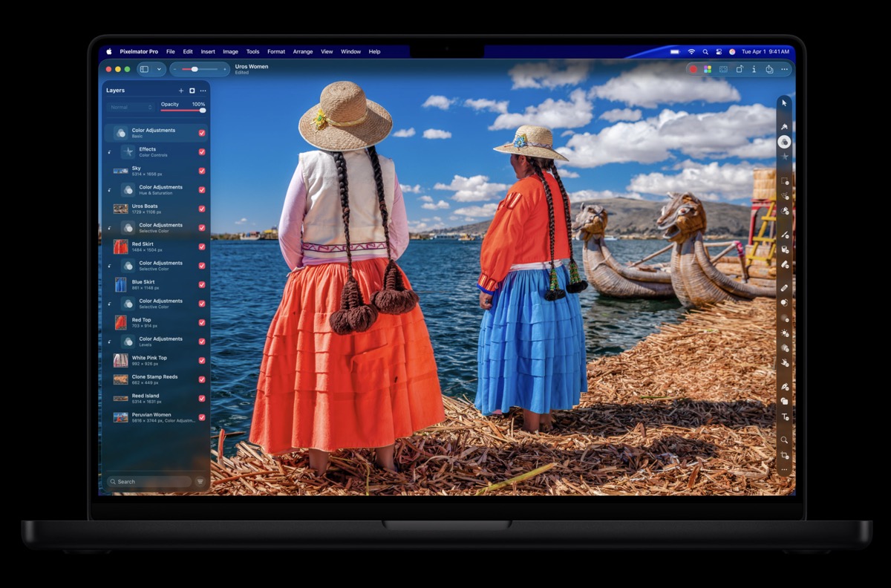The width and height of the screenshot is (891, 588).
Task: Click the red record circle in toolbar
Action: click(x=693, y=69)
